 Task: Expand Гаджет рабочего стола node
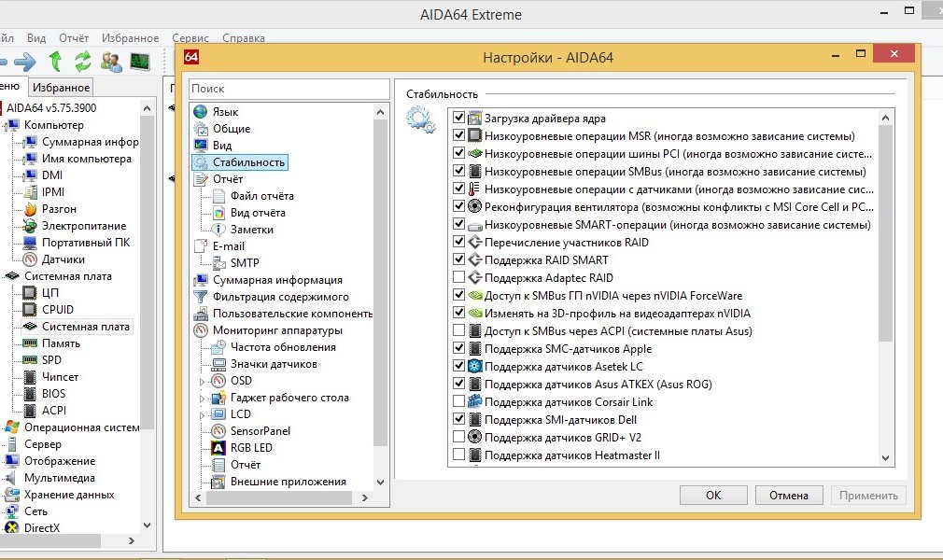[202, 399]
